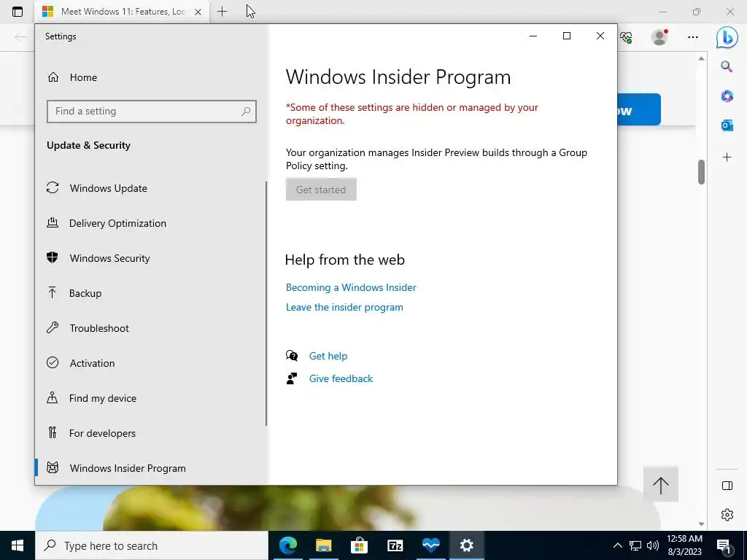
Task: Open Outlook in Edge sidebar
Action: pyautogui.click(x=727, y=125)
